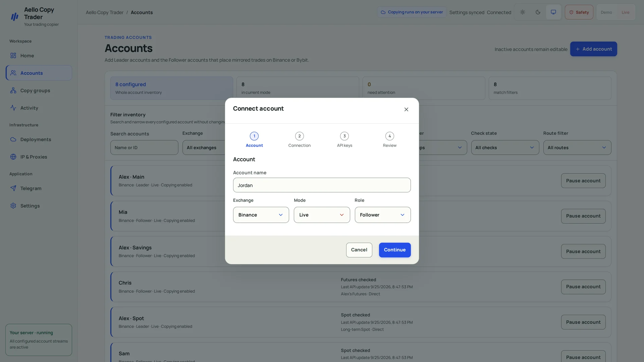Open the Exchange dropdown showing Binance
The image size is (644, 362).
click(261, 215)
